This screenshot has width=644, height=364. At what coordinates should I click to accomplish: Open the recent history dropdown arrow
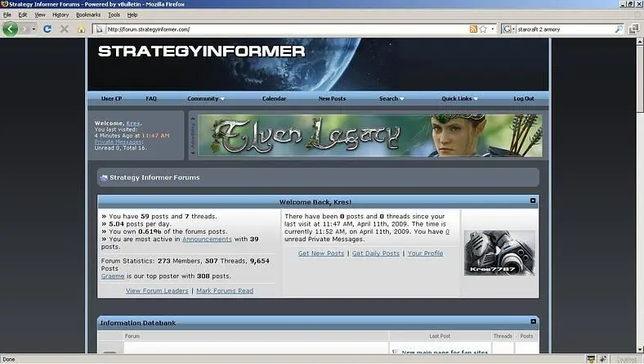point(34,29)
